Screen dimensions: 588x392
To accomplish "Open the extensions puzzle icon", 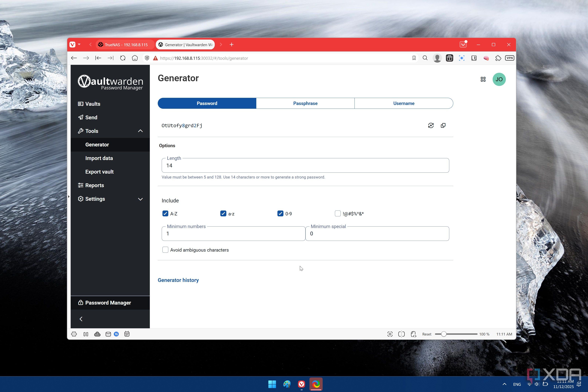I will coord(498,58).
